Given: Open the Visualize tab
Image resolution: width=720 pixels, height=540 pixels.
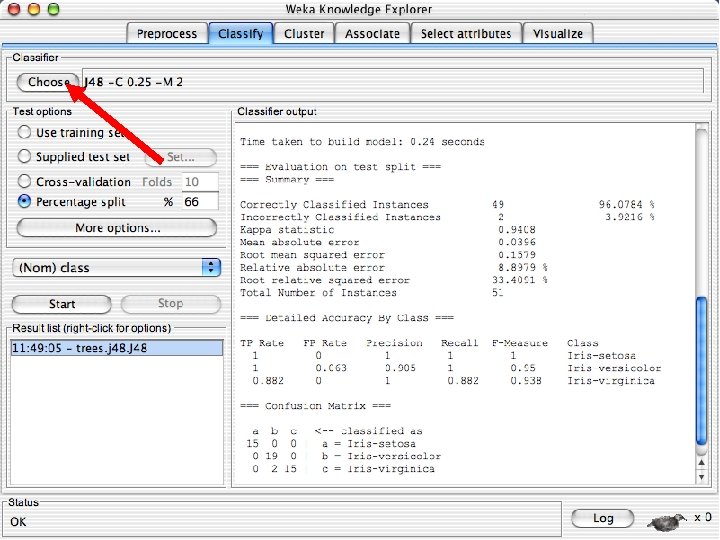Looking at the screenshot, I should pos(558,34).
